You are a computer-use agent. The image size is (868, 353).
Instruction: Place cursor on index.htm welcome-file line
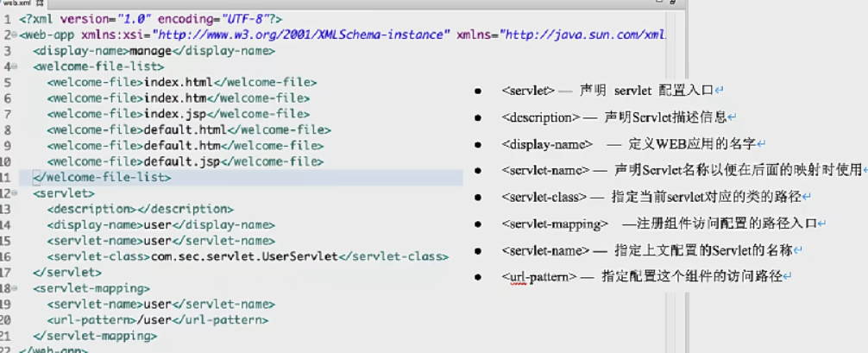[179, 98]
